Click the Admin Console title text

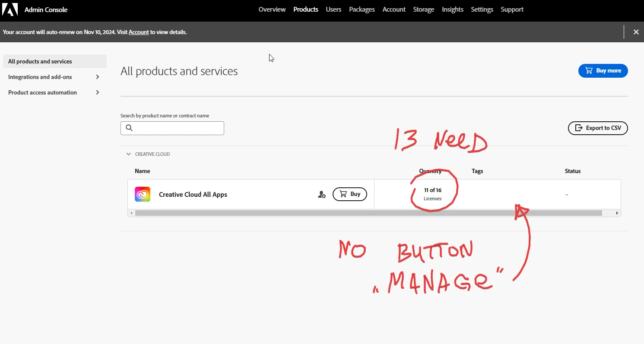tap(46, 9)
